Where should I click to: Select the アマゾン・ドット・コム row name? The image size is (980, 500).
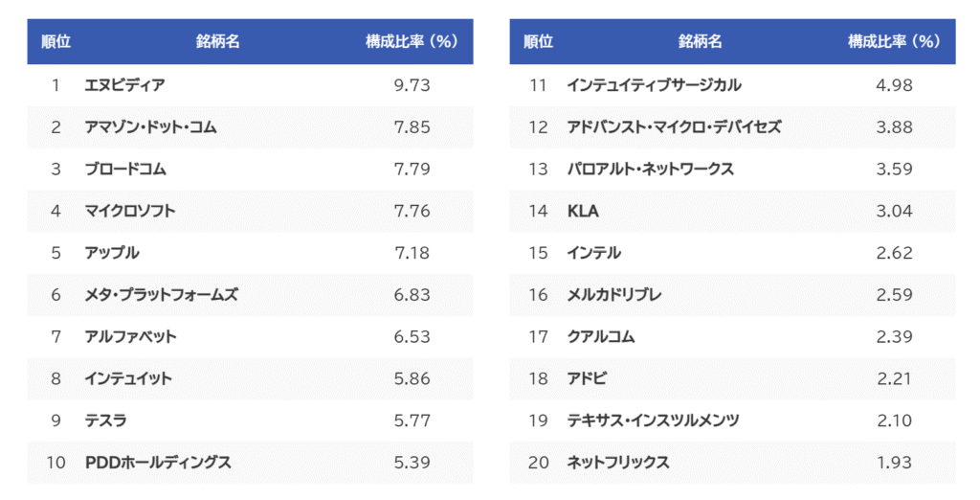coord(150,127)
